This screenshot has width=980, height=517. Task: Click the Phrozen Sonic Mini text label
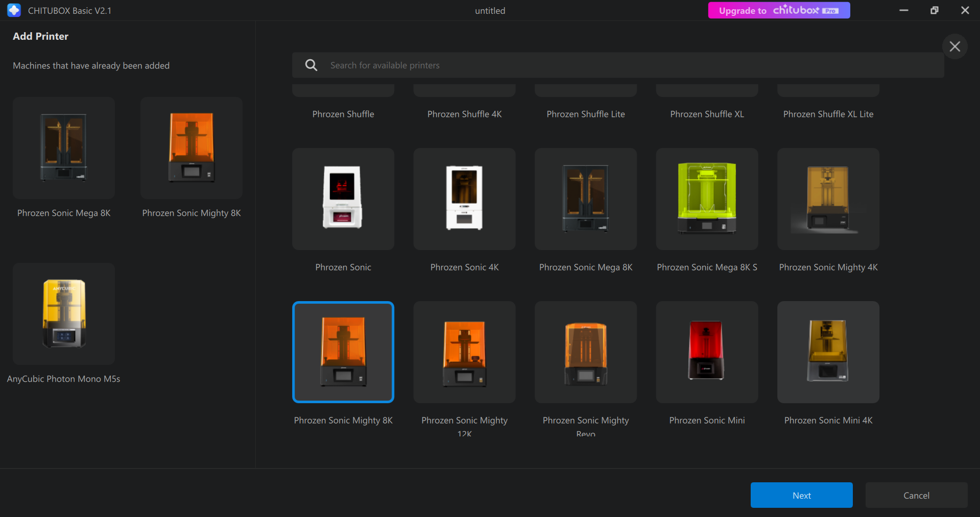pyautogui.click(x=707, y=421)
